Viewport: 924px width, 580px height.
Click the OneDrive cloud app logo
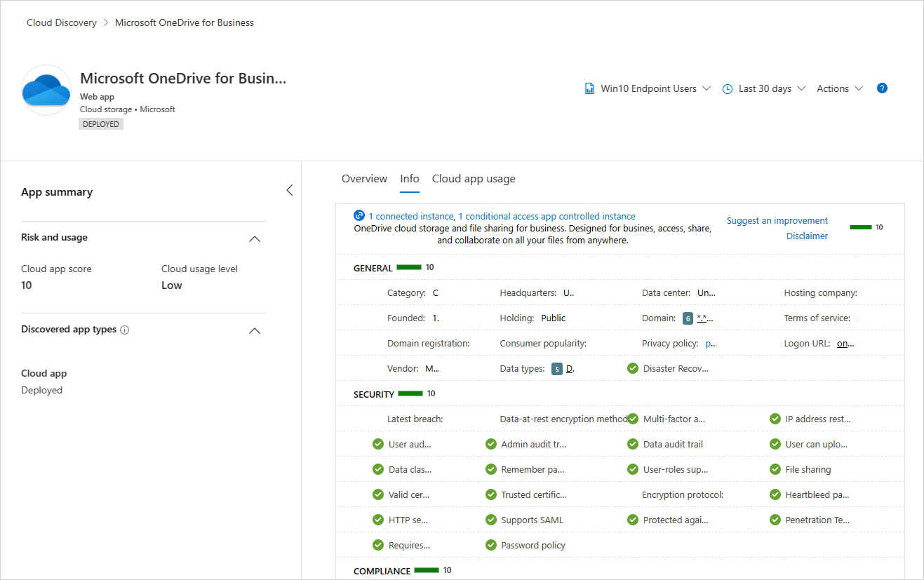(x=46, y=90)
